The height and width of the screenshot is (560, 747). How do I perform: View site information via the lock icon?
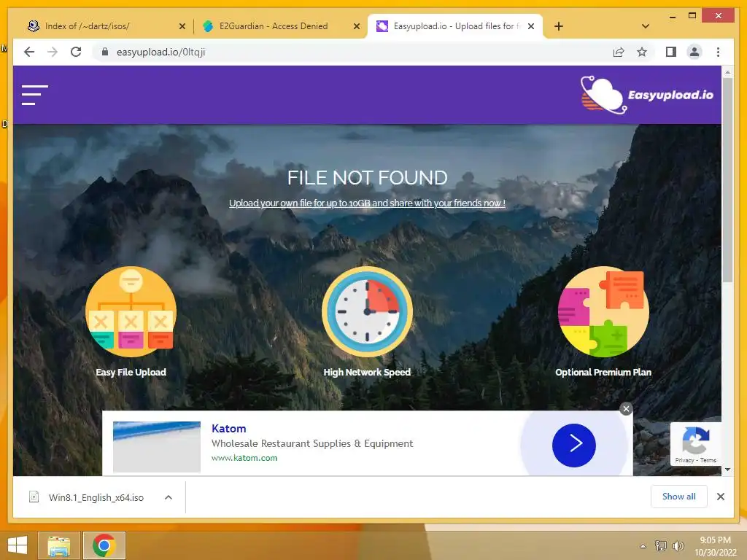point(105,52)
